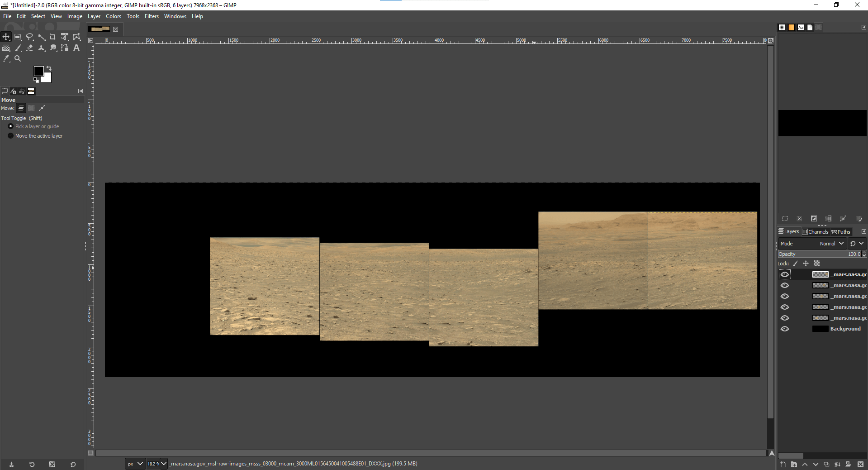This screenshot has height=470, width=868.
Task: Select the 'Move the active layer' radio button
Action: [x=10, y=136]
